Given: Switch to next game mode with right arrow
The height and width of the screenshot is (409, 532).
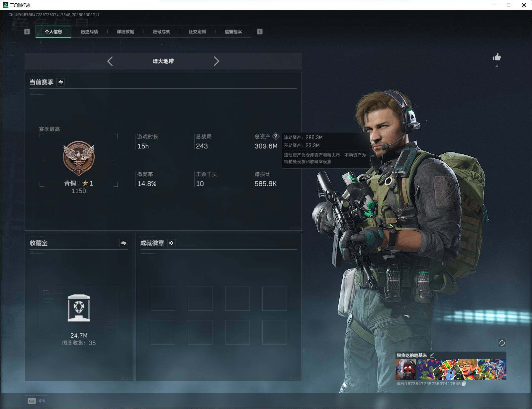Looking at the screenshot, I should point(217,61).
